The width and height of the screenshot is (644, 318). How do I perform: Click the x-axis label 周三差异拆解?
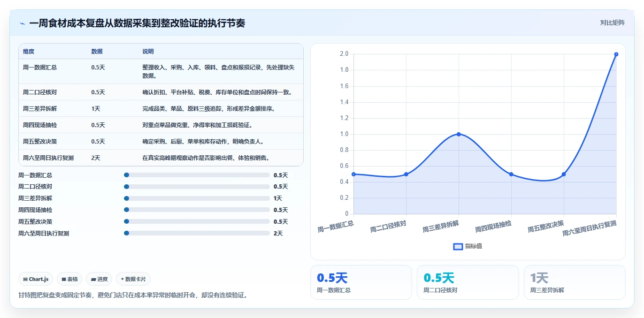click(441, 226)
